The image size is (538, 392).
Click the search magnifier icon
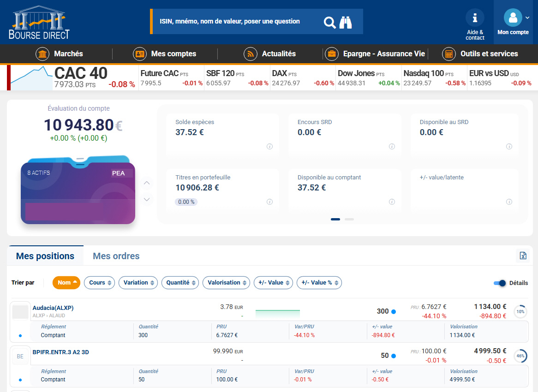coord(329,22)
